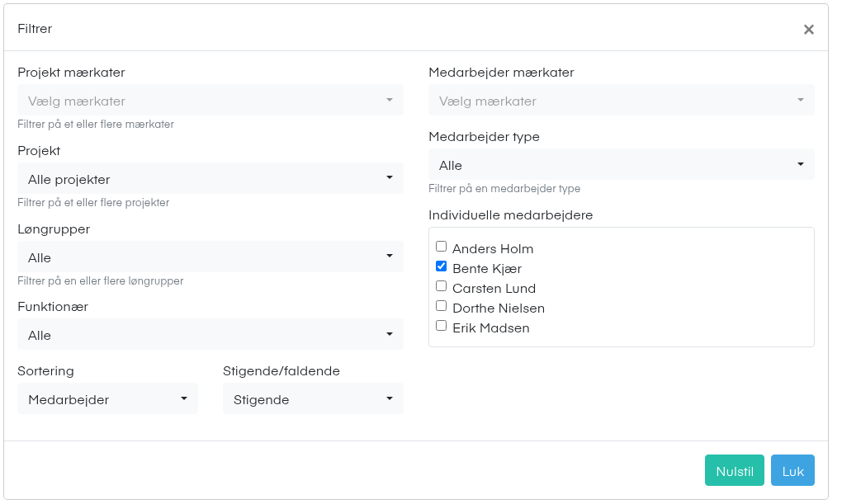The height and width of the screenshot is (504, 842).
Task: Enable the Dorthe Nielsen checkbox
Action: pyautogui.click(x=442, y=306)
